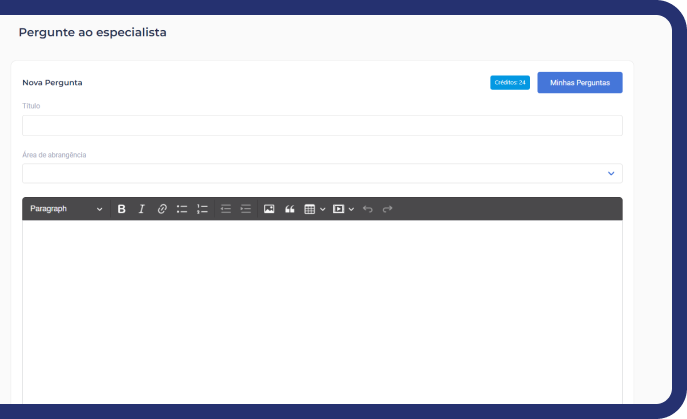Click the insert media icon
This screenshot has height=419, width=687.
click(339, 209)
